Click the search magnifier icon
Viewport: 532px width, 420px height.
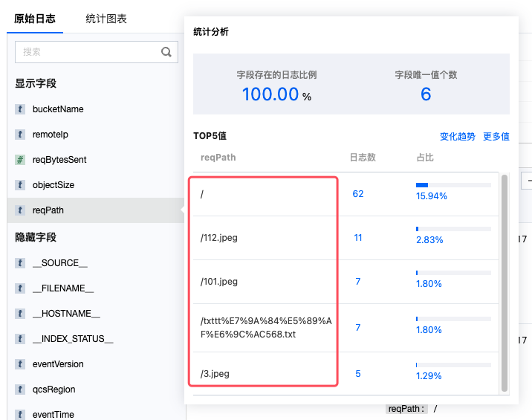point(166,52)
